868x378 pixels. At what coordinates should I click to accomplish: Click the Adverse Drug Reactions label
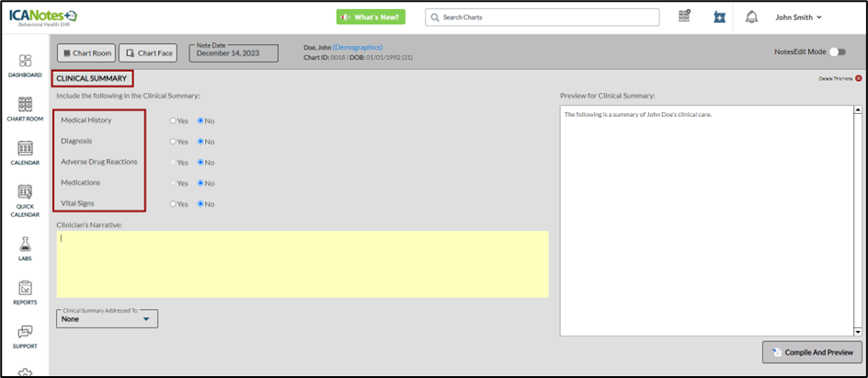click(x=99, y=162)
